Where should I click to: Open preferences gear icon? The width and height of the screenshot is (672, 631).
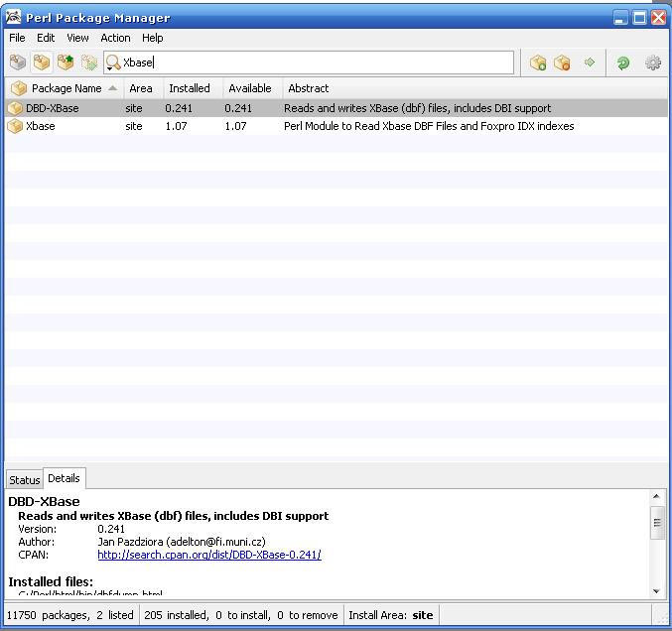(653, 63)
